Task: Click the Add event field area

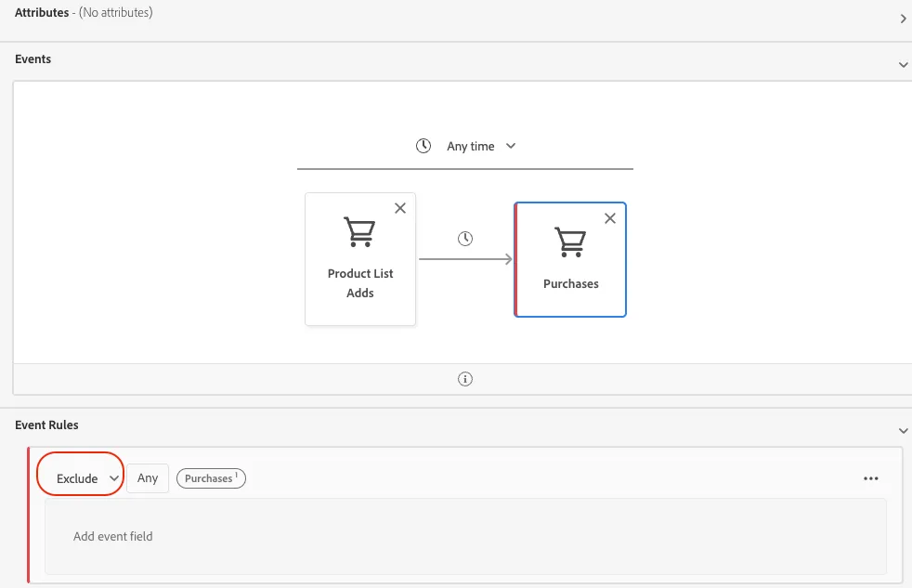Action: pyautogui.click(x=465, y=536)
